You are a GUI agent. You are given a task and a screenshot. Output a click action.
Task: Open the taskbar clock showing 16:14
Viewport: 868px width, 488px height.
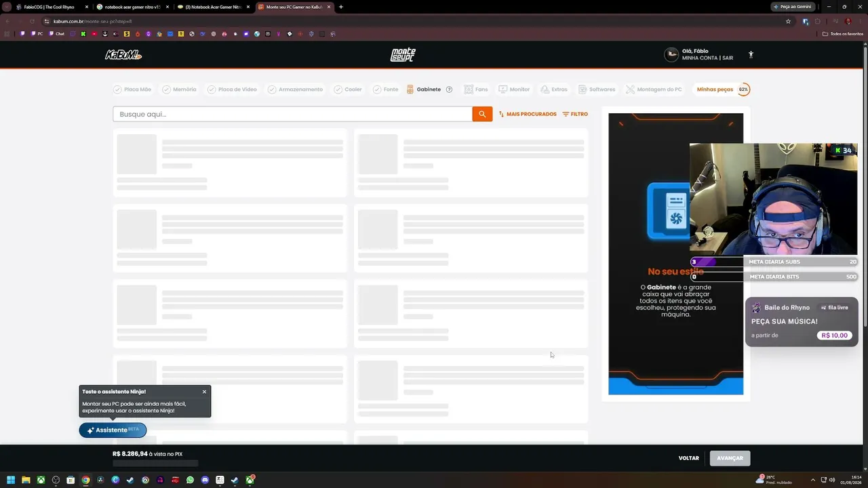852,480
